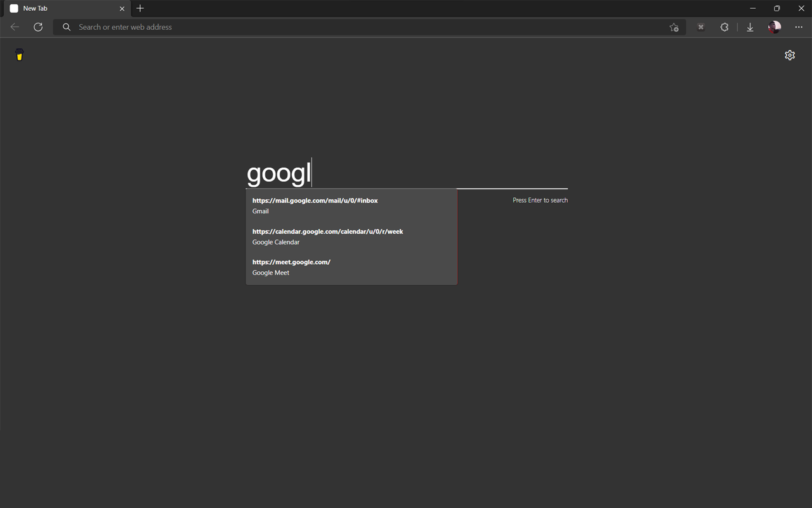Add this page to favorites star icon
Viewport: 812px width, 508px height.
pos(674,27)
